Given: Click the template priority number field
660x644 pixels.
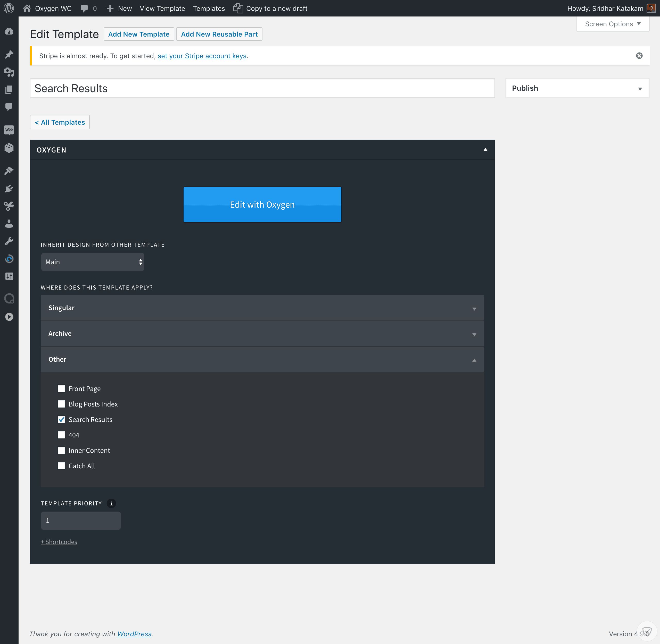Looking at the screenshot, I should (x=81, y=520).
